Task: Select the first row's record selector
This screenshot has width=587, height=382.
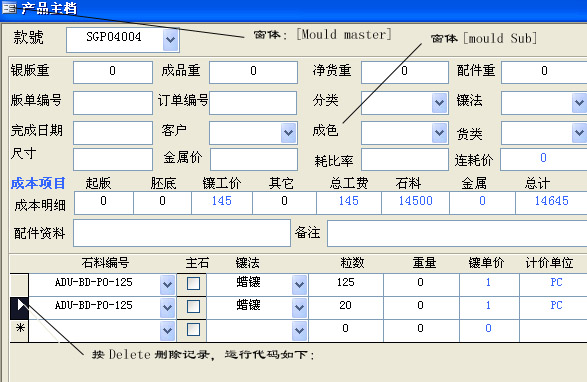Action: pos(19,285)
